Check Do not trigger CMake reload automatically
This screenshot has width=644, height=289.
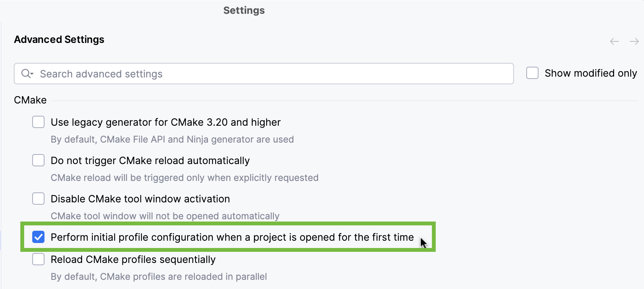(x=38, y=160)
